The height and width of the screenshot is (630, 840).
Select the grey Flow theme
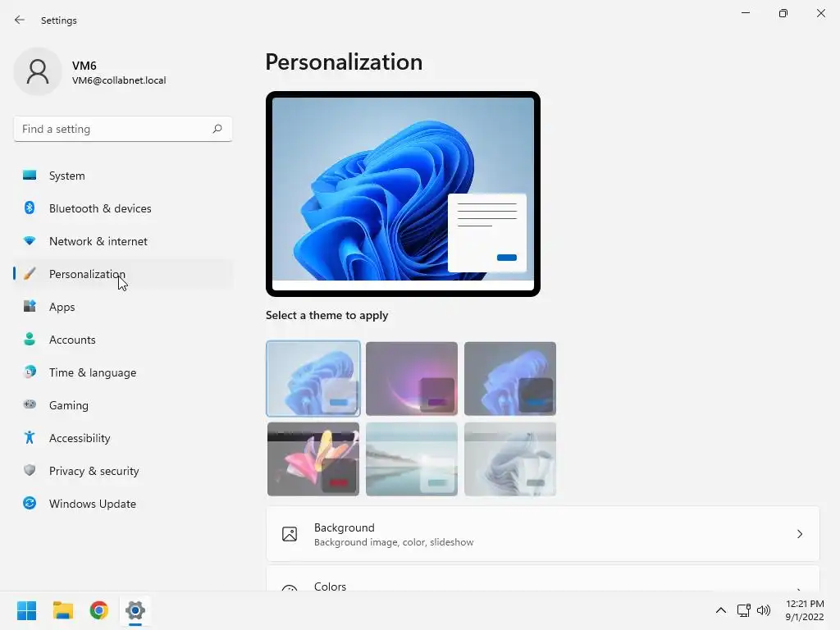tap(510, 459)
